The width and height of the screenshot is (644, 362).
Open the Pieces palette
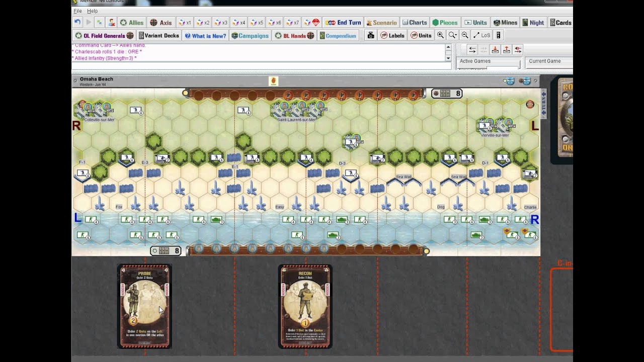point(445,23)
